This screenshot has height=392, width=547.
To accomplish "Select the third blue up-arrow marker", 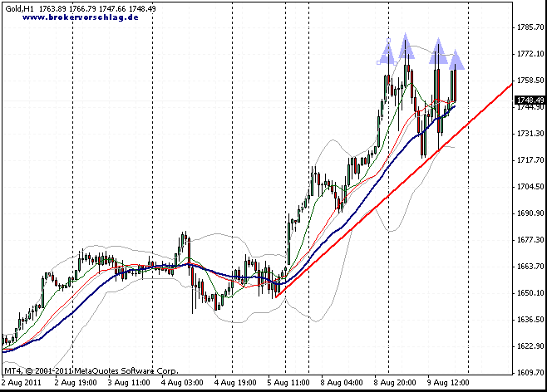I will pyautogui.click(x=438, y=51).
